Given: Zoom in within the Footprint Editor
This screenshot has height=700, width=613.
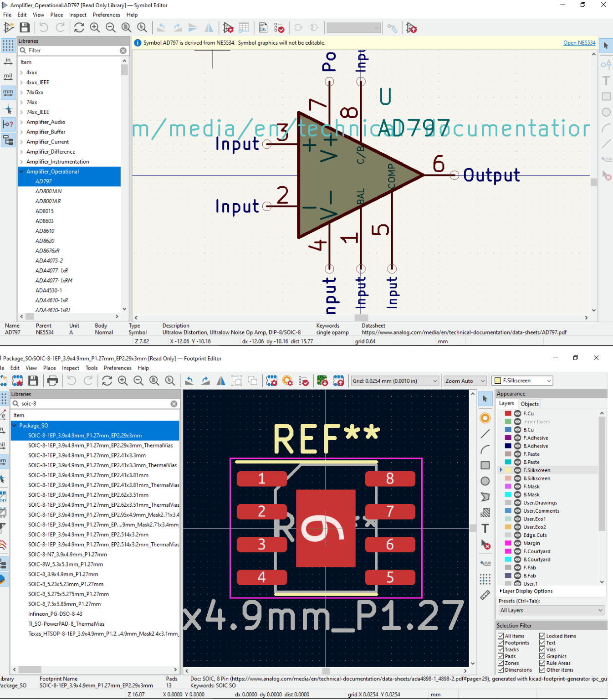Looking at the screenshot, I should click(x=123, y=381).
